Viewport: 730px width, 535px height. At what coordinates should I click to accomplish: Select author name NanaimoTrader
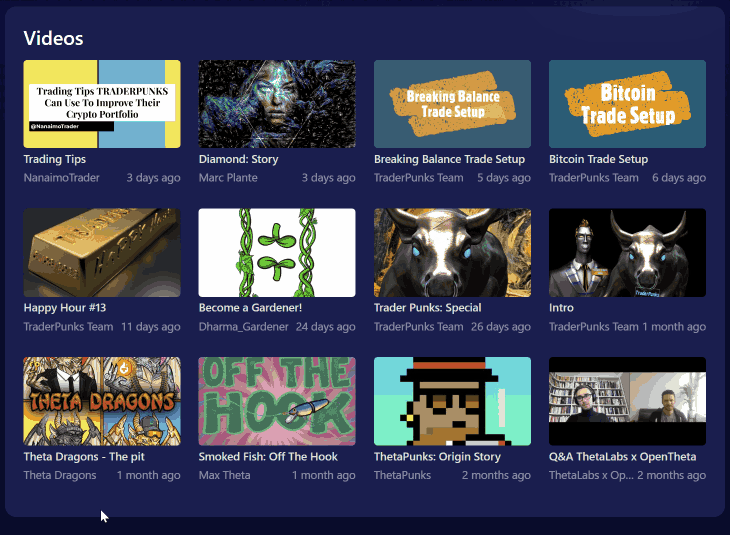point(61,178)
